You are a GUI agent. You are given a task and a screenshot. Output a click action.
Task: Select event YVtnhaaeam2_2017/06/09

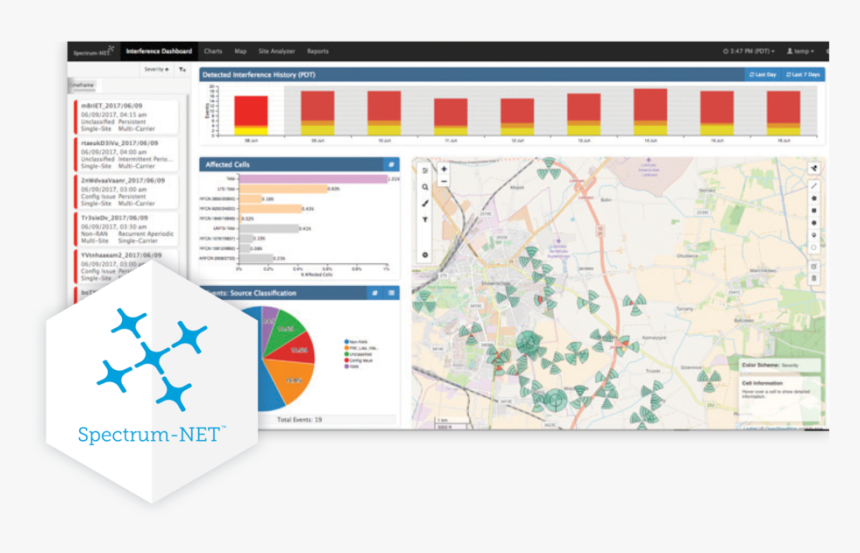pyautogui.click(x=127, y=266)
